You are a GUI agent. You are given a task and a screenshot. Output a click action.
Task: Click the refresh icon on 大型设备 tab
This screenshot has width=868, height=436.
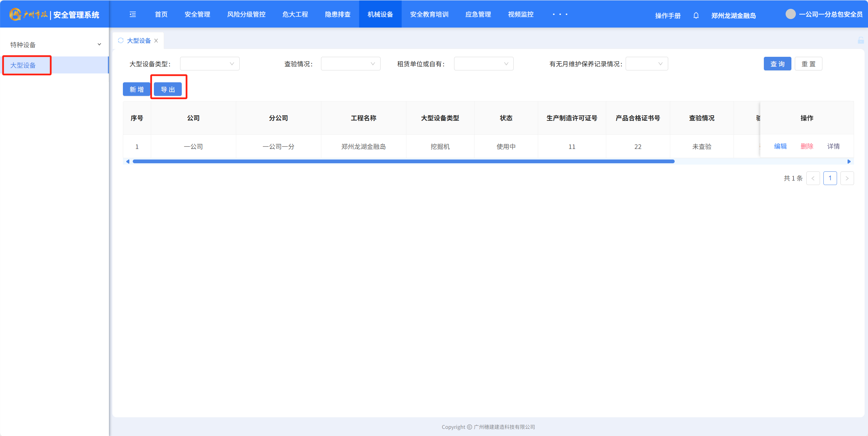tap(120, 40)
